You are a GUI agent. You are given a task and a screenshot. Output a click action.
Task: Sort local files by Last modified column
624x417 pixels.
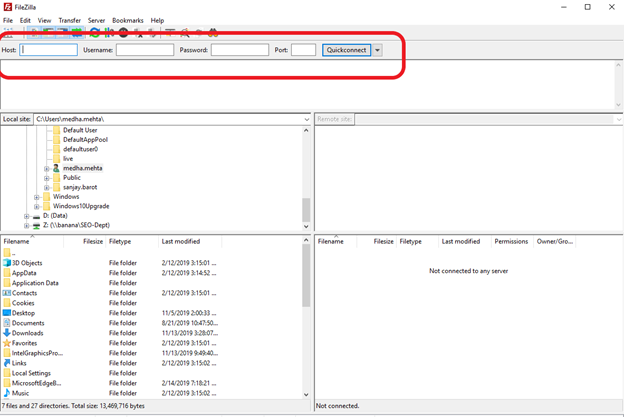[x=190, y=242]
